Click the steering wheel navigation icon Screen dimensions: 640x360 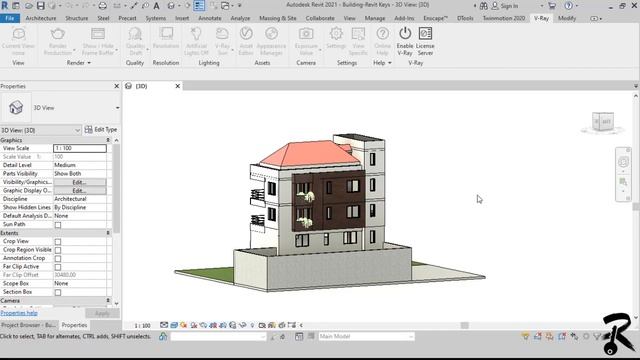point(623,162)
